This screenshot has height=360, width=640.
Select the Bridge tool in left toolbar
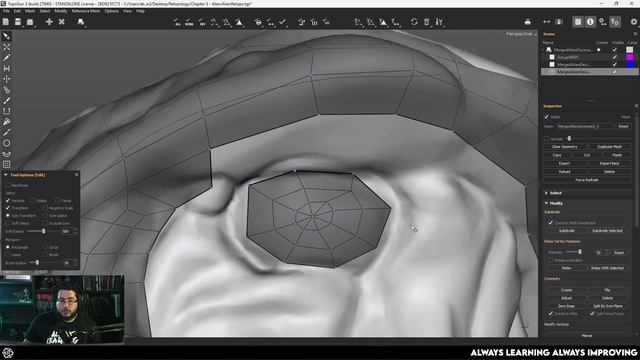[7, 68]
